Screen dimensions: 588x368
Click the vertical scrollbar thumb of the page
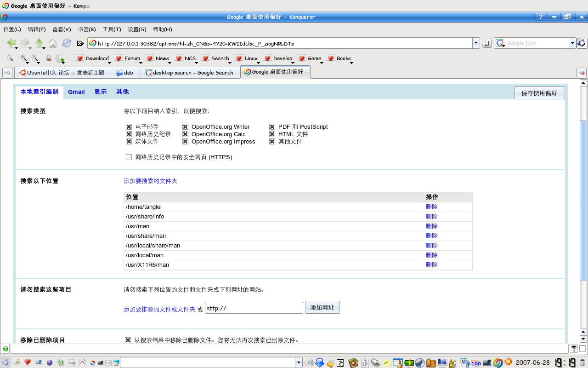tap(583, 201)
